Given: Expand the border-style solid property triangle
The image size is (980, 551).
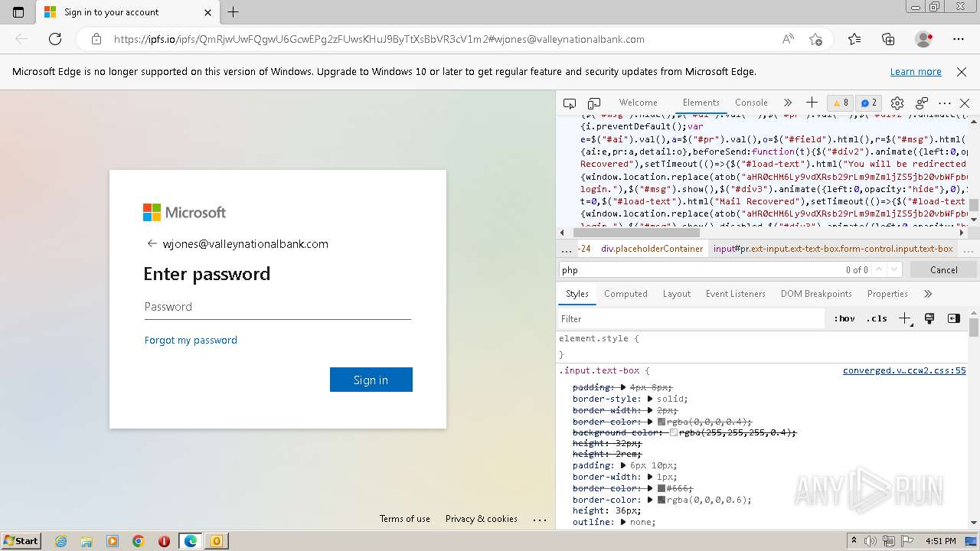Looking at the screenshot, I should point(650,399).
